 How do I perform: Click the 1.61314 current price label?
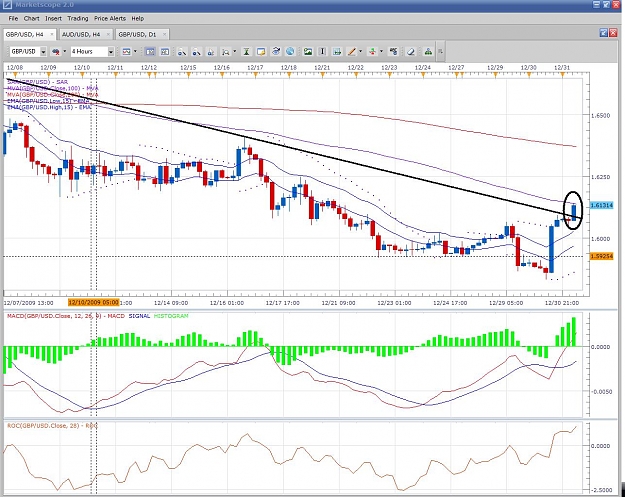601,205
